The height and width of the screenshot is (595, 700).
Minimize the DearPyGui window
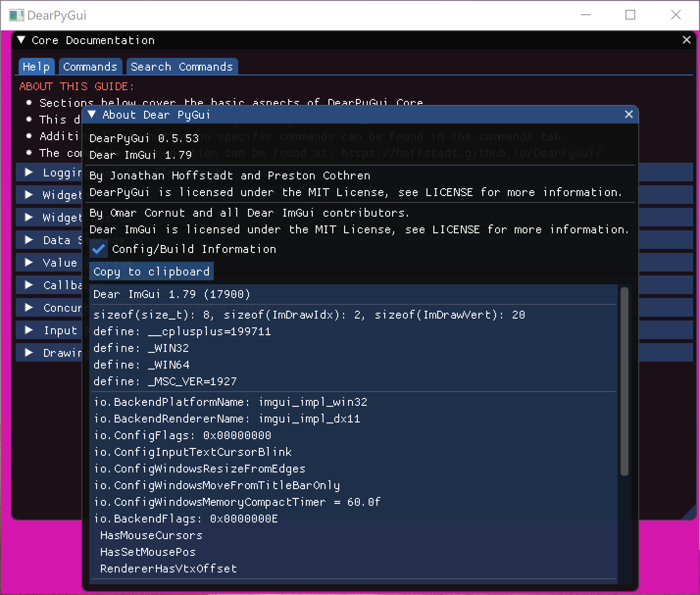point(585,15)
